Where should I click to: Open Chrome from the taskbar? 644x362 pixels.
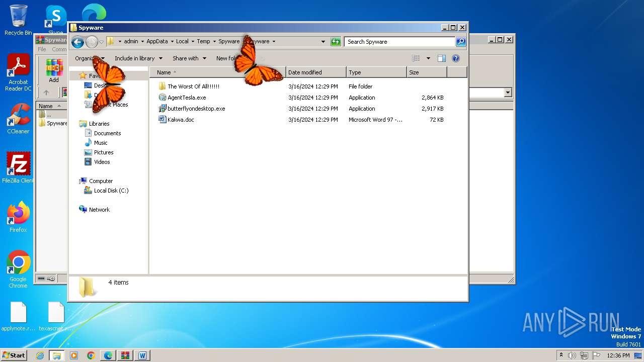(91, 355)
